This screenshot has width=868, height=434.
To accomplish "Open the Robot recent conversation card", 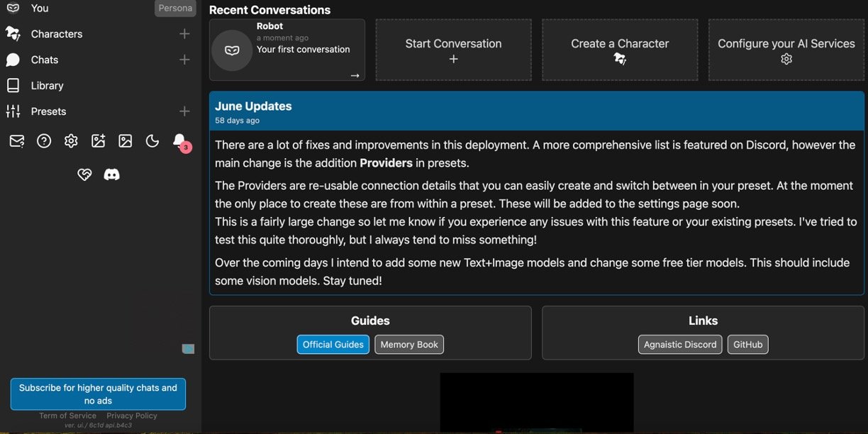I will tap(287, 50).
